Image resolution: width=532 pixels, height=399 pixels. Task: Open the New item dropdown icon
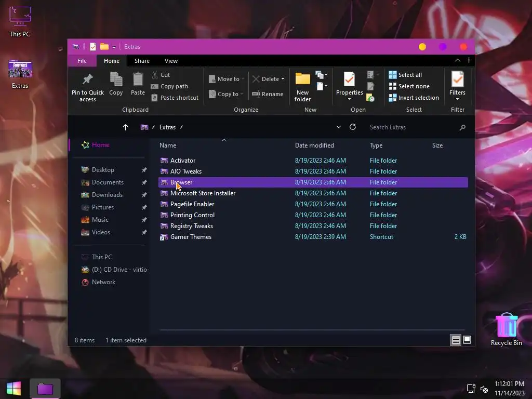click(x=321, y=75)
